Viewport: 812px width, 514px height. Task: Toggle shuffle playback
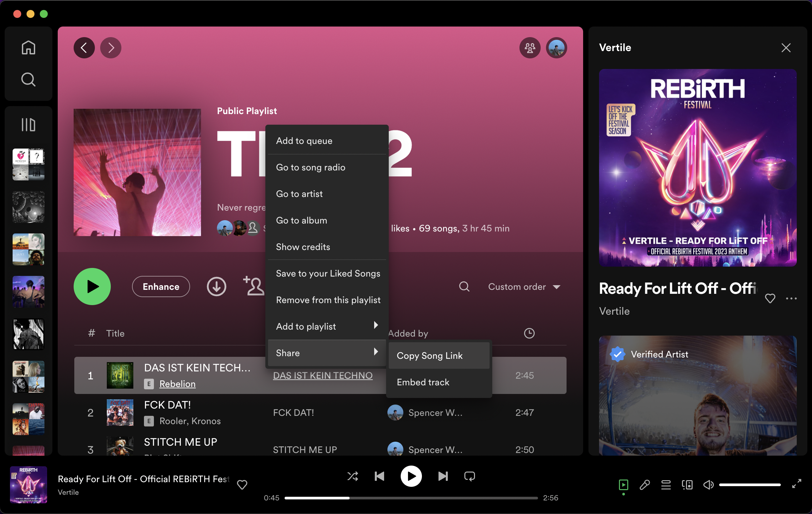[353, 476]
